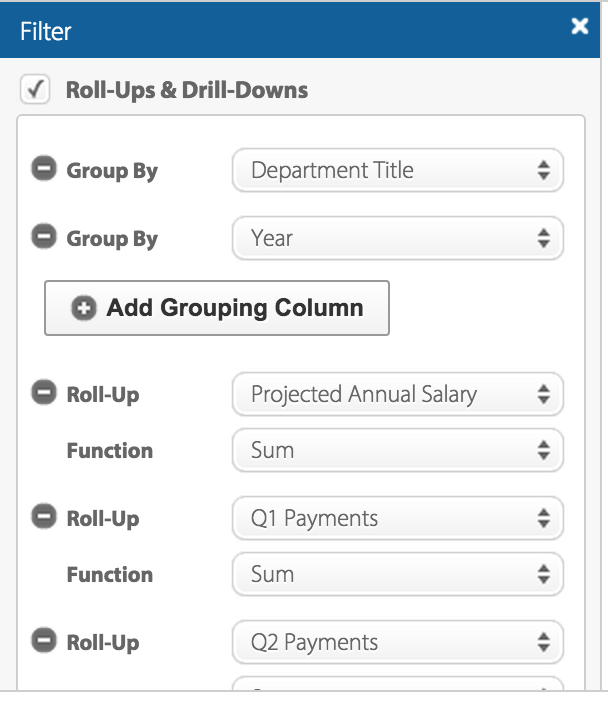Image resolution: width=608 pixels, height=702 pixels.
Task: Open the Projected Annual Salary roll-up dropdown
Action: pyautogui.click(x=397, y=395)
